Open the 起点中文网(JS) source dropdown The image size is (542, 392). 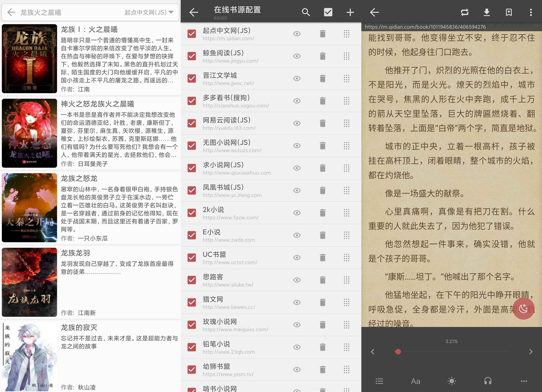pos(149,12)
